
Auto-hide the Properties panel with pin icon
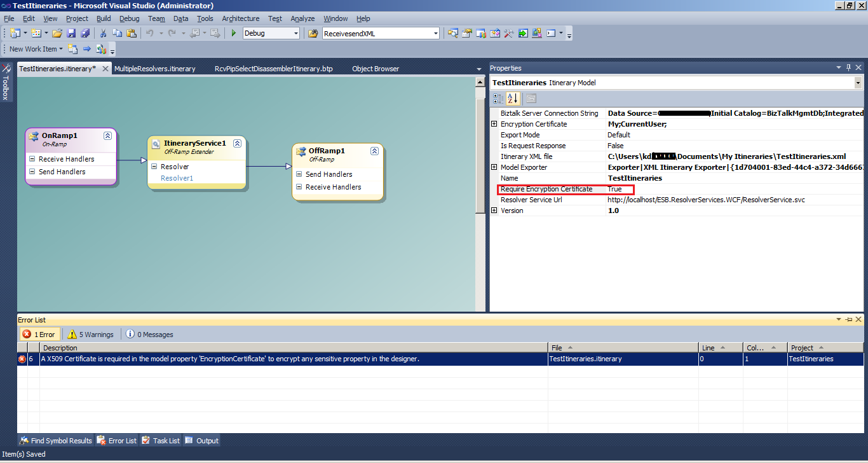click(x=849, y=68)
